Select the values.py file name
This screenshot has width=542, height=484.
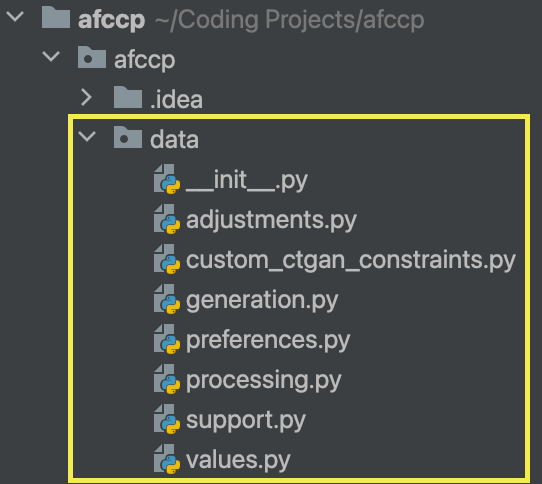click(x=238, y=461)
